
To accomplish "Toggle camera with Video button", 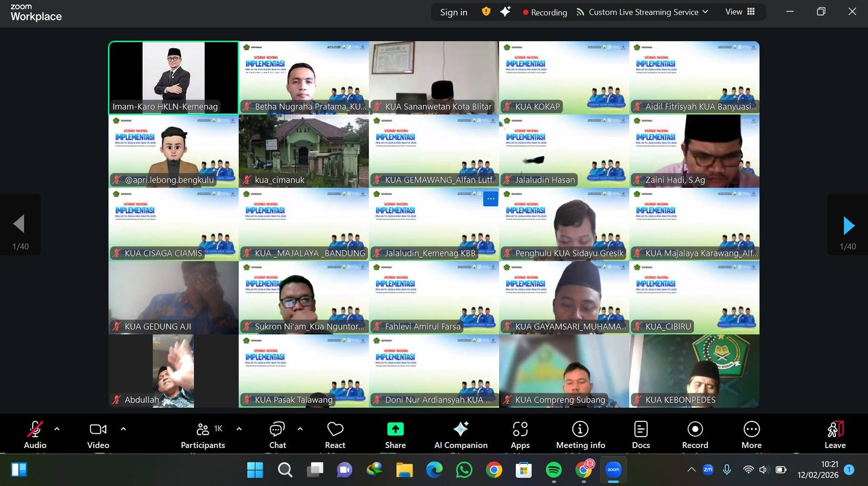I will (98, 435).
